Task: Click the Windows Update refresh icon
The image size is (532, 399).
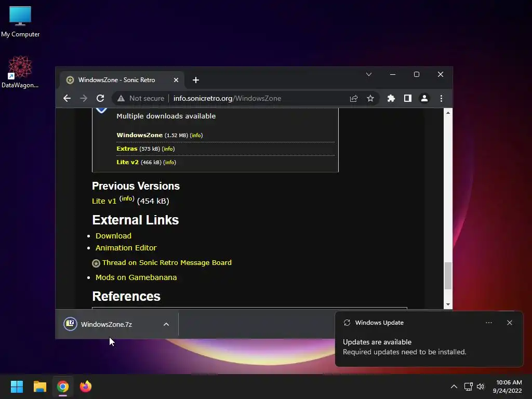Action: [x=347, y=323]
